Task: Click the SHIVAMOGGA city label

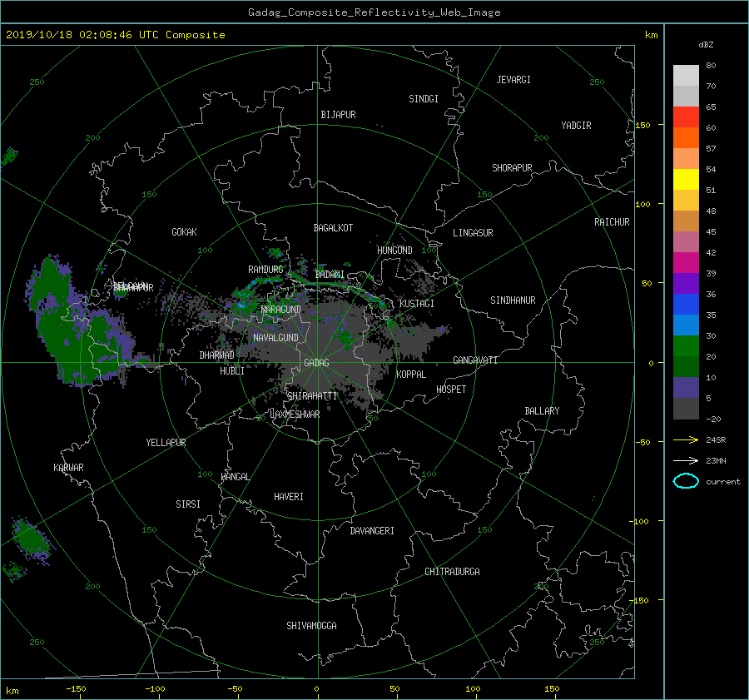Action: click(x=311, y=625)
